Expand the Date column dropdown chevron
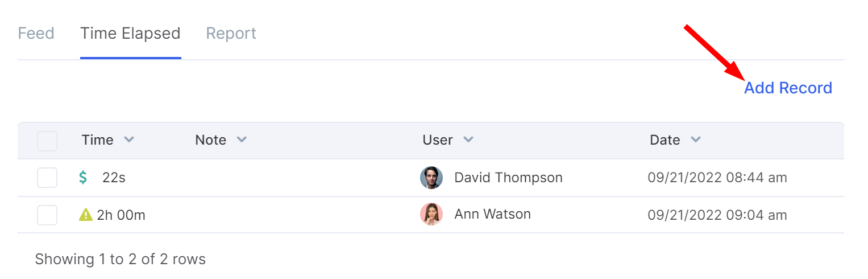The width and height of the screenshot is (868, 279). (695, 139)
